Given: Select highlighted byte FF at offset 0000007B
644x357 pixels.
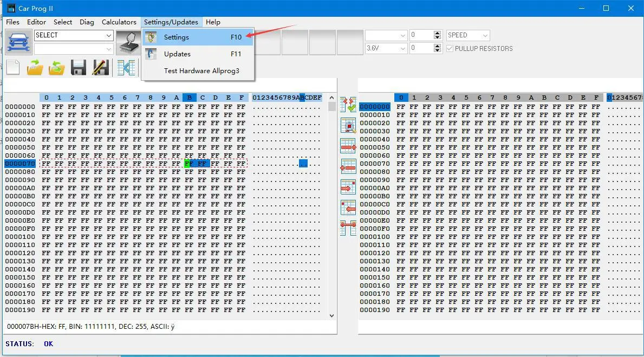Looking at the screenshot, I should pyautogui.click(x=189, y=163).
